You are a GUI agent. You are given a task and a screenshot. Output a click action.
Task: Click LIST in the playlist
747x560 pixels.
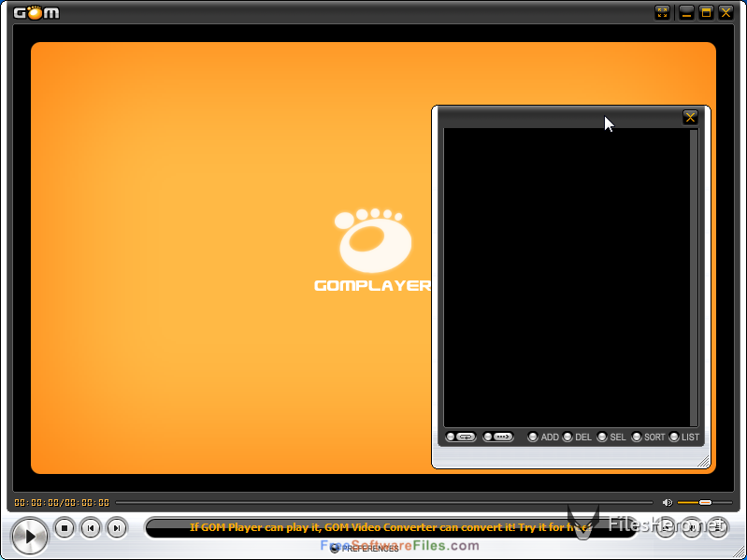click(684, 438)
